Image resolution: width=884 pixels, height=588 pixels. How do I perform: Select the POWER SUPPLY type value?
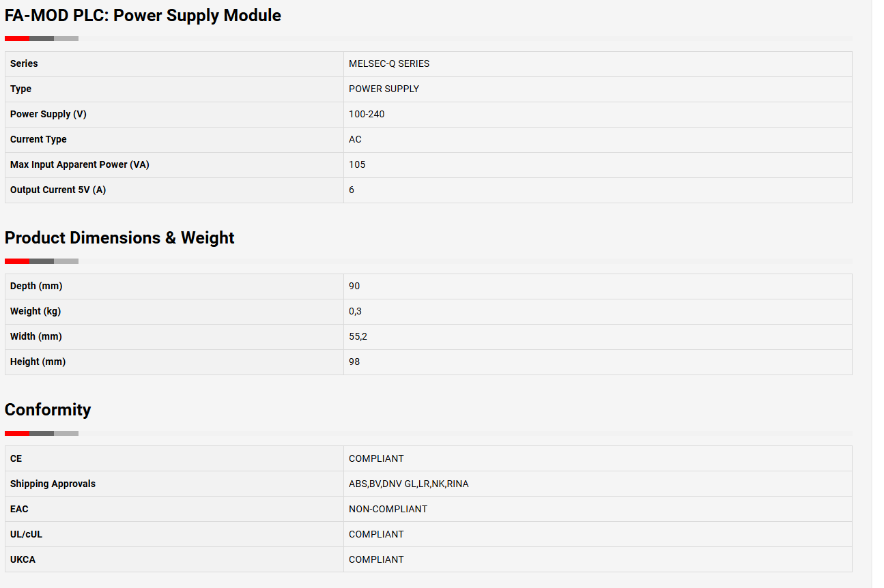point(384,89)
